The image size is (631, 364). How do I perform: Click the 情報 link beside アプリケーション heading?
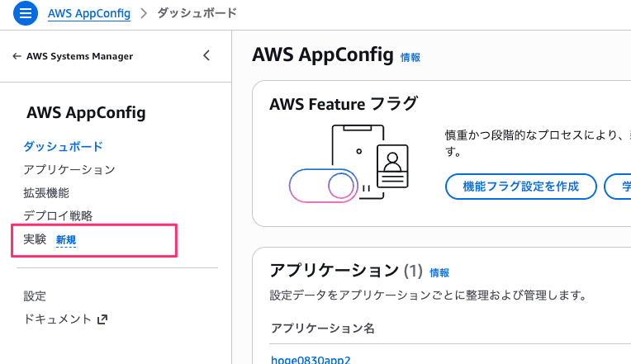[439, 273]
